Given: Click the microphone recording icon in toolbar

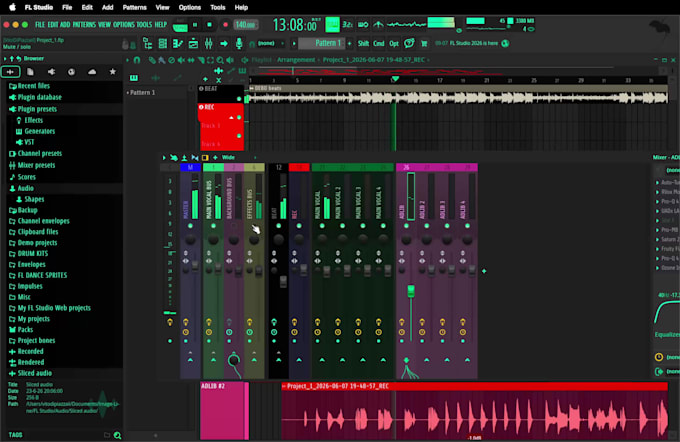Looking at the screenshot, I should [239, 43].
